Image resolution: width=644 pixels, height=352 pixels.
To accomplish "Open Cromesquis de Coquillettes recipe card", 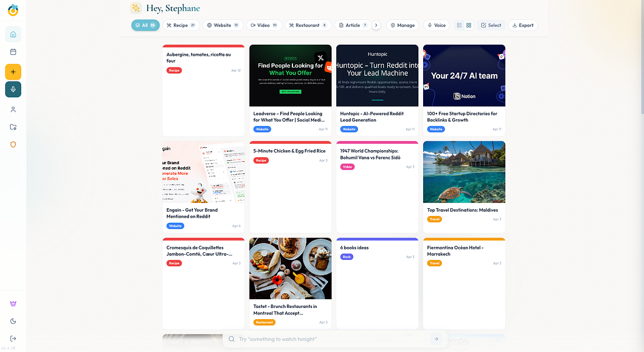I will point(203,284).
